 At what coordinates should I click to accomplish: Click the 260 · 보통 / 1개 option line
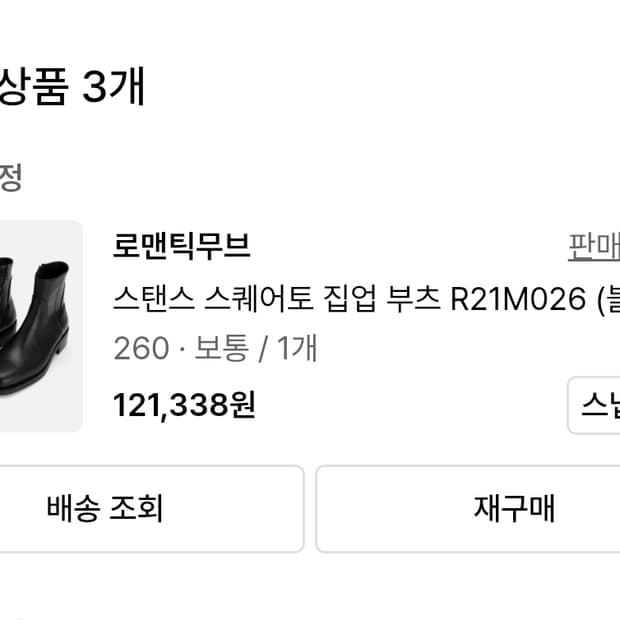[x=215, y=348]
